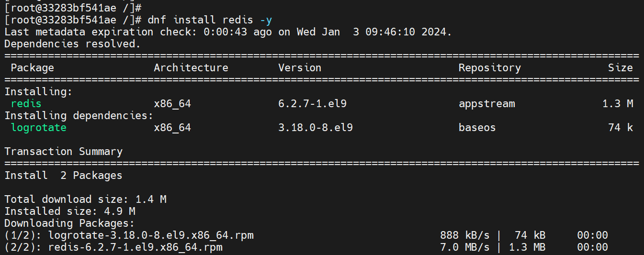This screenshot has width=644, height=255.
Task: Click the 'Total download size: 1.4 M' line
Action: point(85,200)
